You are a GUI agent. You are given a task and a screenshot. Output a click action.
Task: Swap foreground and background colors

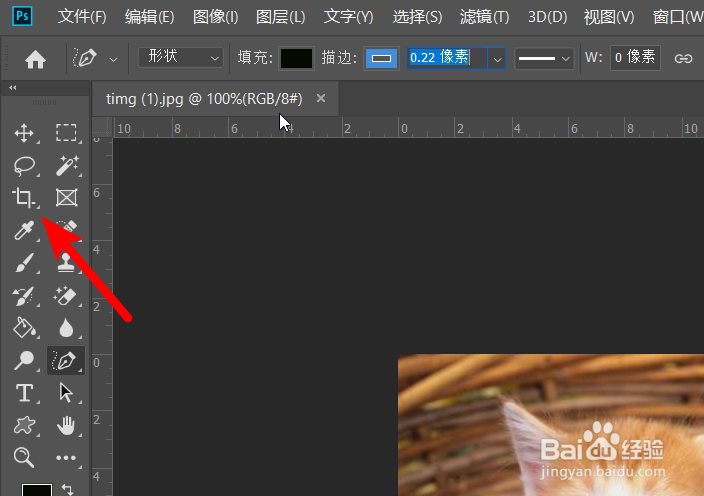coord(67,489)
